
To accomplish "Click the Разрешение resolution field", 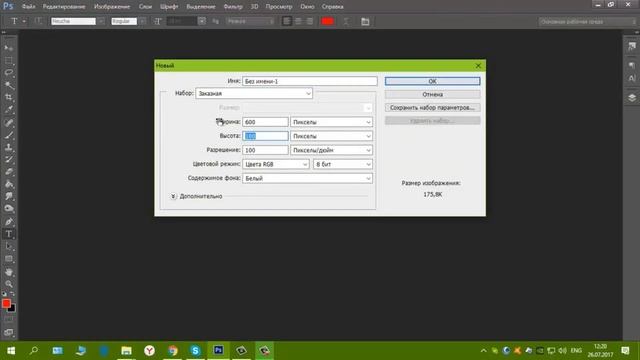I will [x=265, y=150].
